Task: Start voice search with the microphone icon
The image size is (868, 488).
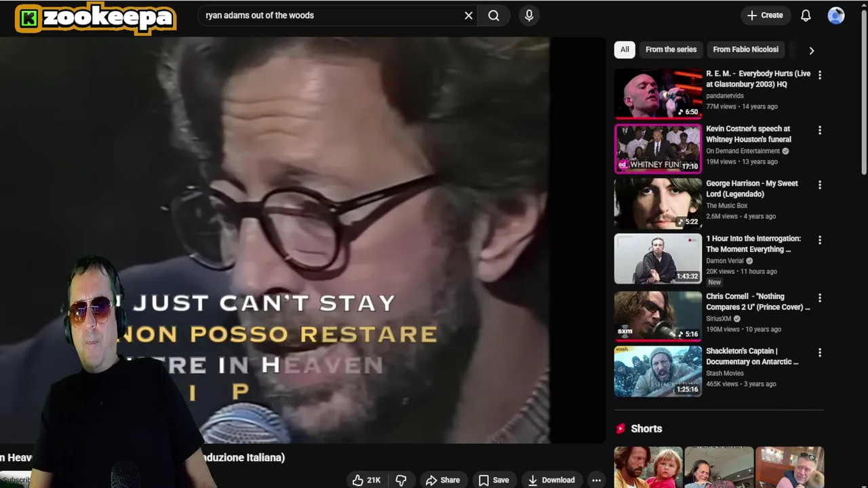Action: [x=529, y=16]
